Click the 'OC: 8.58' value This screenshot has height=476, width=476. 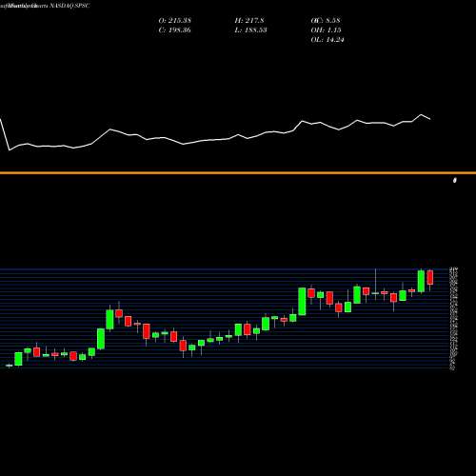pyautogui.click(x=326, y=21)
